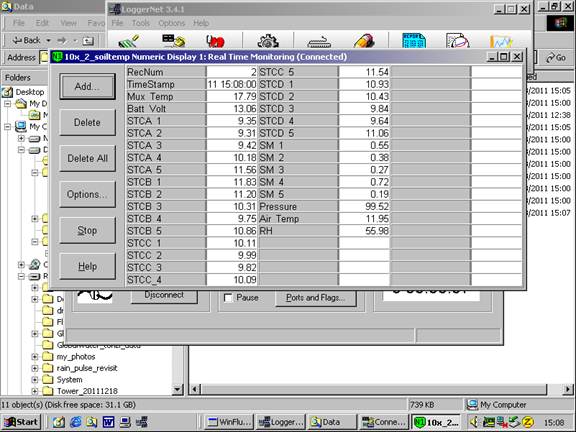This screenshot has height=432, width=576.
Task: Open the Split report icon in the LoggerNet toolbar
Action: [457, 40]
